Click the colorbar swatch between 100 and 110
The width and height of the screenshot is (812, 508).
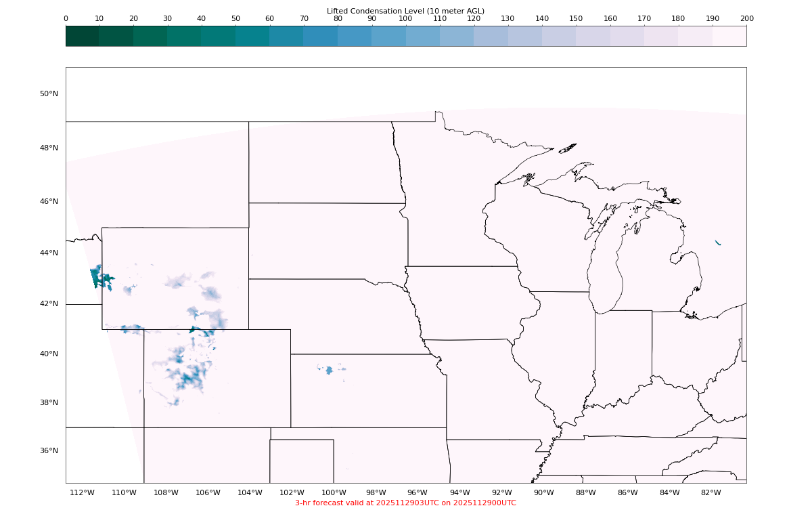click(x=423, y=36)
